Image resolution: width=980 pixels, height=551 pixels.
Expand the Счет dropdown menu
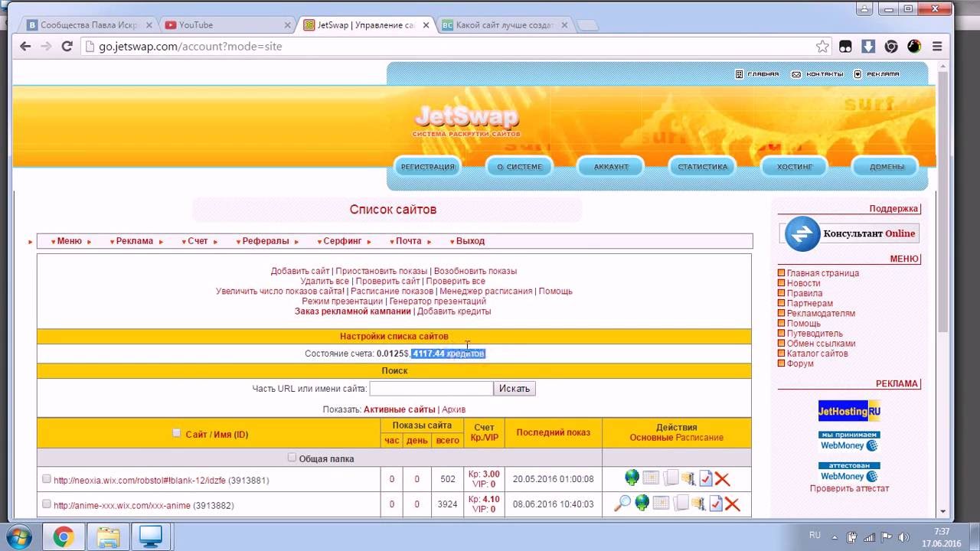click(199, 241)
